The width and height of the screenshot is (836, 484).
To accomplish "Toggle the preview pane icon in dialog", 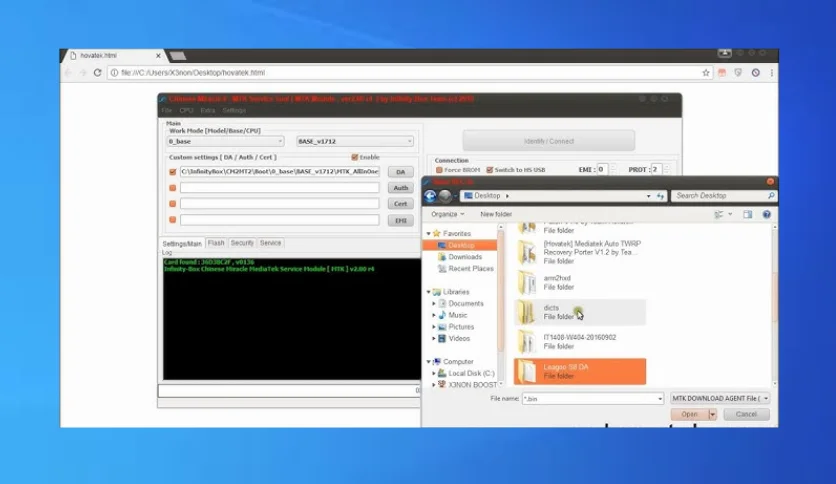I will [x=747, y=214].
